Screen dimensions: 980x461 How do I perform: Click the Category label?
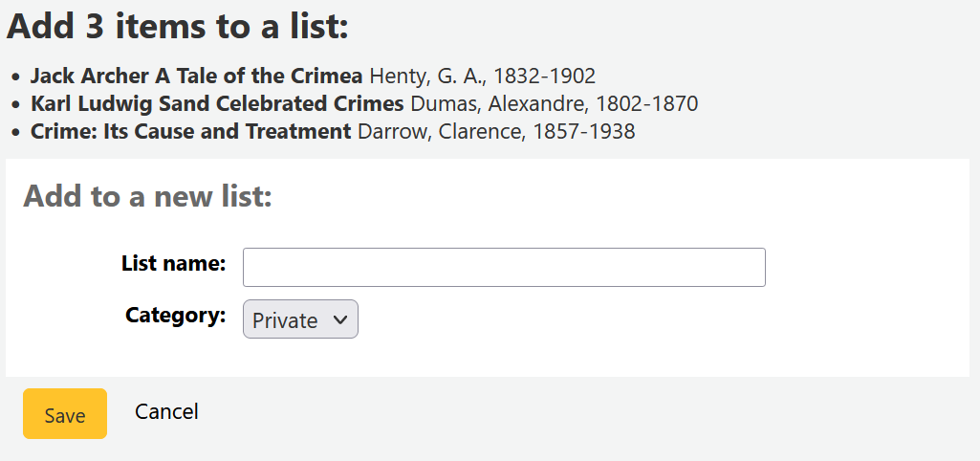[x=175, y=315]
